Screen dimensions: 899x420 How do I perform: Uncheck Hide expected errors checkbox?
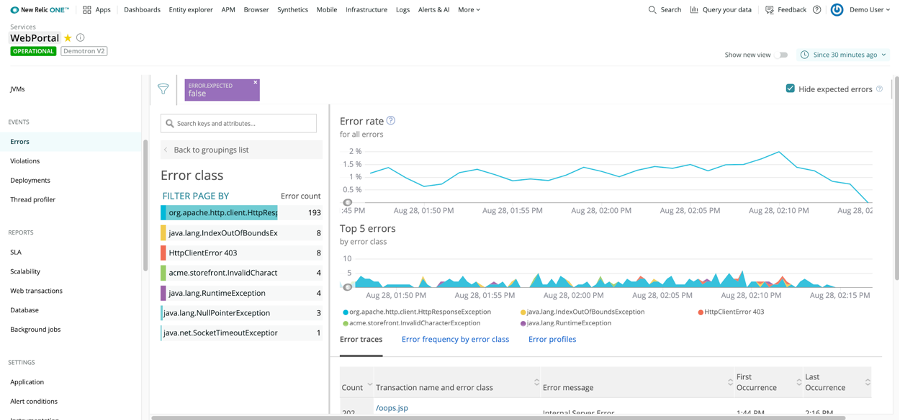(790, 89)
